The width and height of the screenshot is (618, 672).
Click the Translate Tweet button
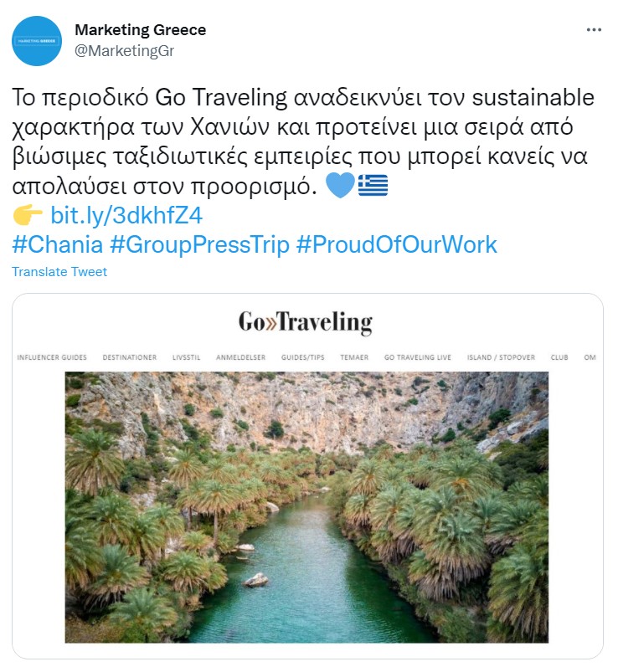coord(59,272)
